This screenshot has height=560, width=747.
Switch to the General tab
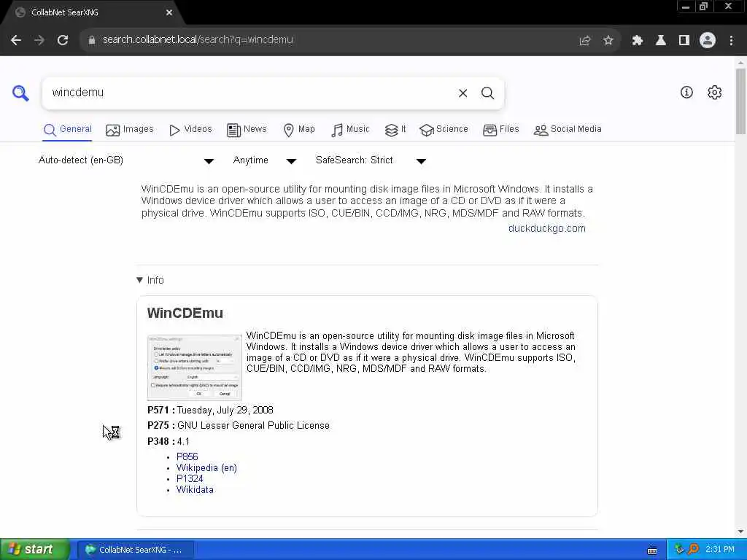[x=68, y=130]
